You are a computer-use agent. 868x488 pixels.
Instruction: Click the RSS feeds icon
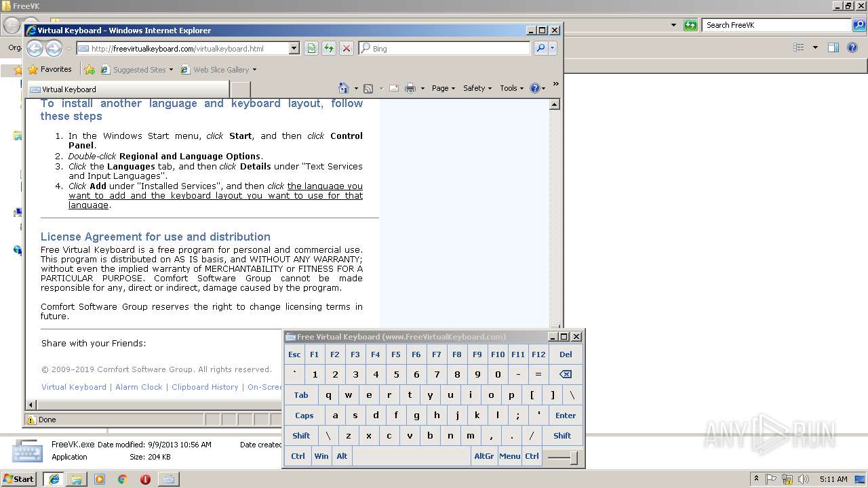(x=368, y=88)
